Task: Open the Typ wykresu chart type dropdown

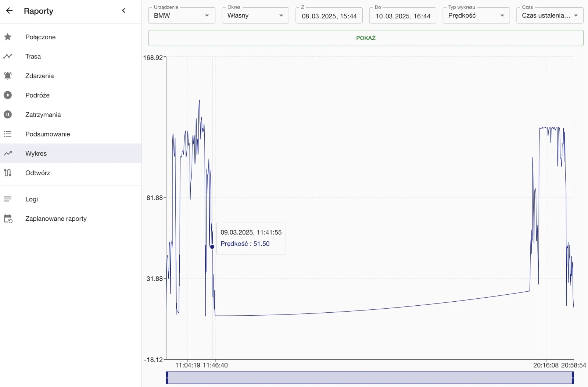Action: click(x=476, y=15)
